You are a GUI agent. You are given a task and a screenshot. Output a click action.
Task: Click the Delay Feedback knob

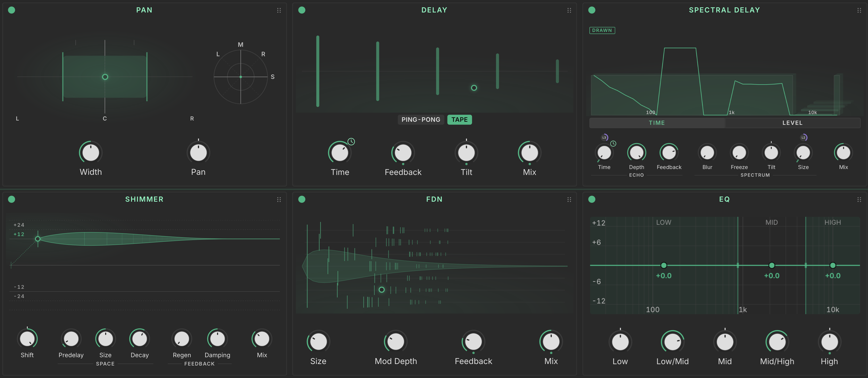pyautogui.click(x=403, y=152)
